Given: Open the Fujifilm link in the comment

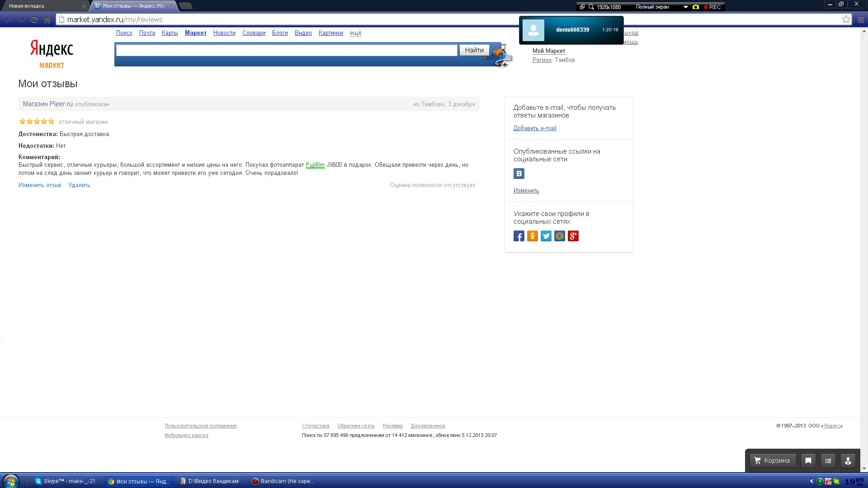Looking at the screenshot, I should point(315,165).
